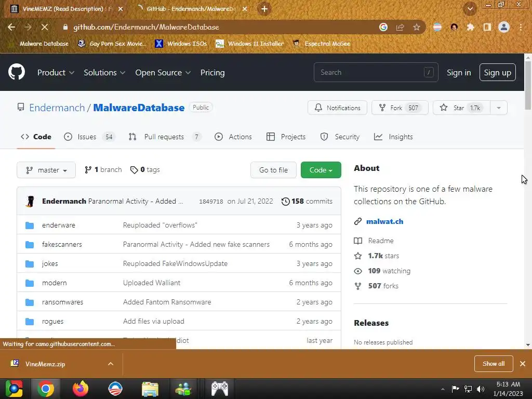This screenshot has width=532, height=399.
Task: Open Espectral McGee bookmark
Action: (321, 44)
